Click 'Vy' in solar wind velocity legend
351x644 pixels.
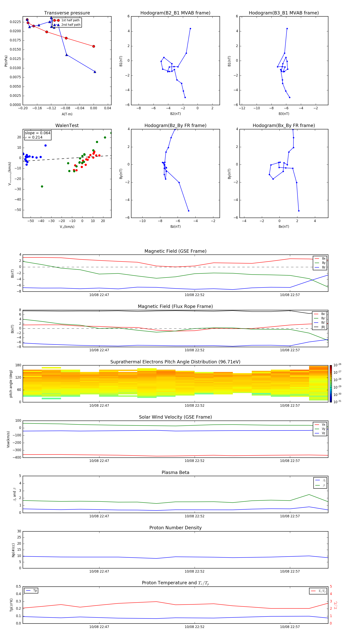(x=320, y=429)
